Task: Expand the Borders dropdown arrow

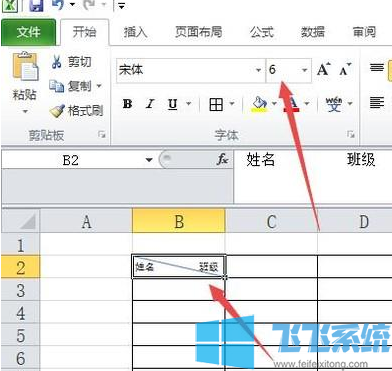Action: click(232, 104)
